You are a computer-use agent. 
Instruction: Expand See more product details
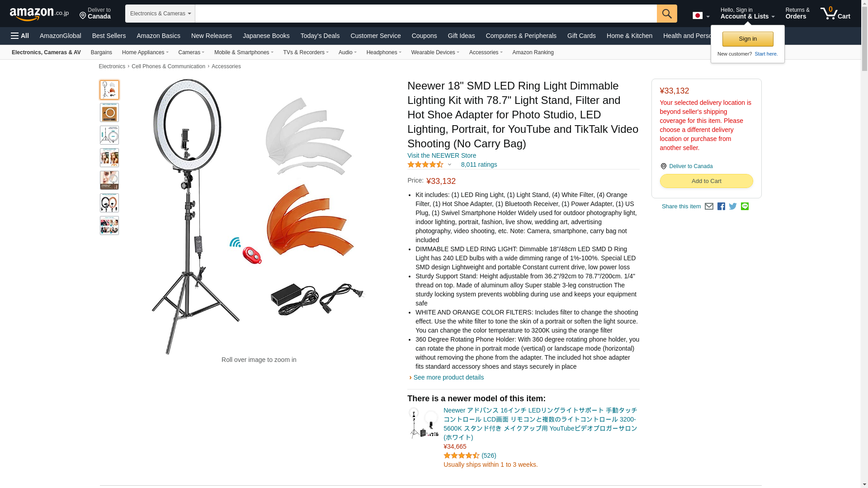click(x=448, y=378)
